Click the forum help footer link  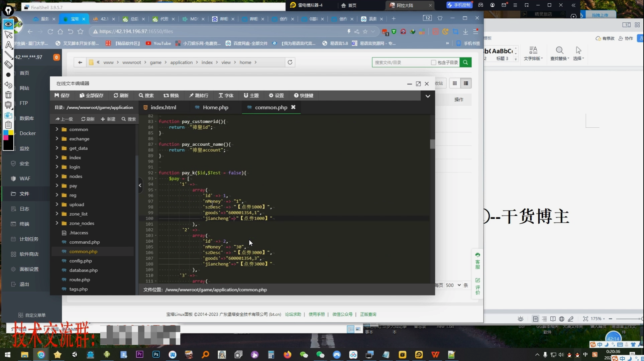293,314
